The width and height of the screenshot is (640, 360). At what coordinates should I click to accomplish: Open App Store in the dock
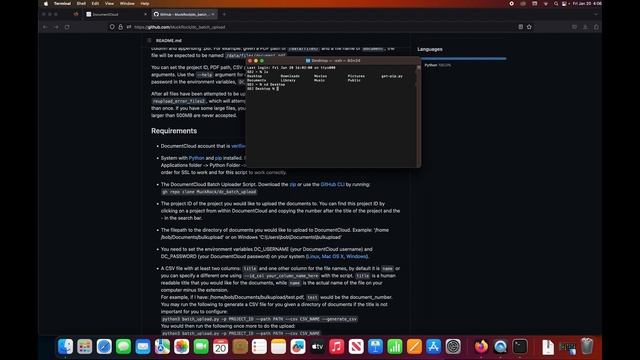(433, 347)
